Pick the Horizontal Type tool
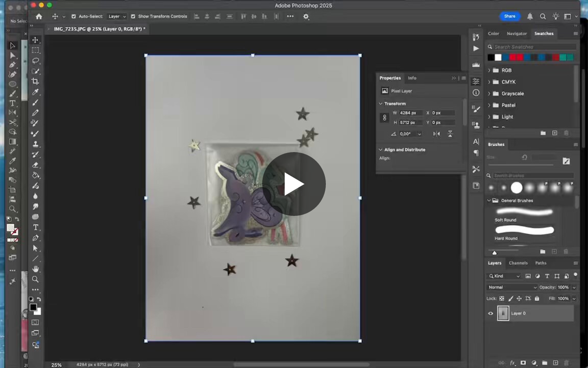The width and height of the screenshot is (588, 368). (x=35, y=227)
